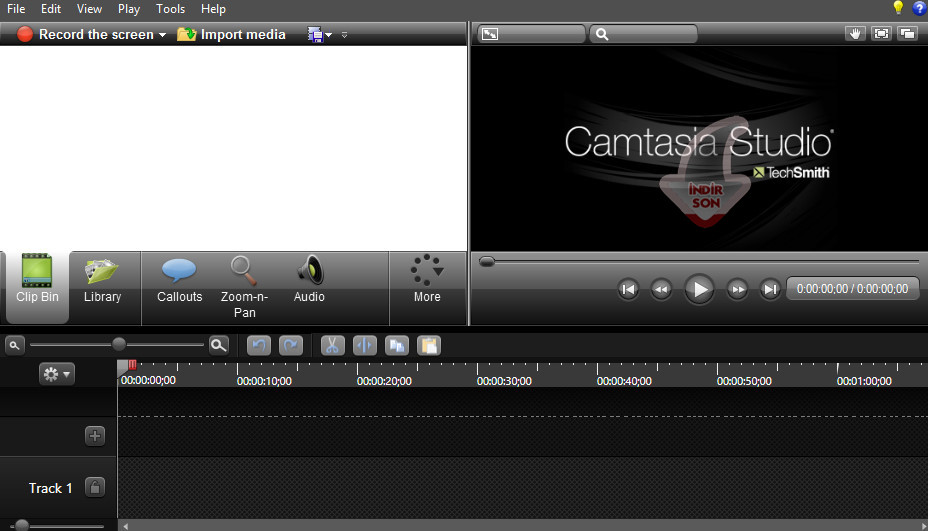Click the Redo arrow icon
The height and width of the screenshot is (531, 928).
[291, 345]
